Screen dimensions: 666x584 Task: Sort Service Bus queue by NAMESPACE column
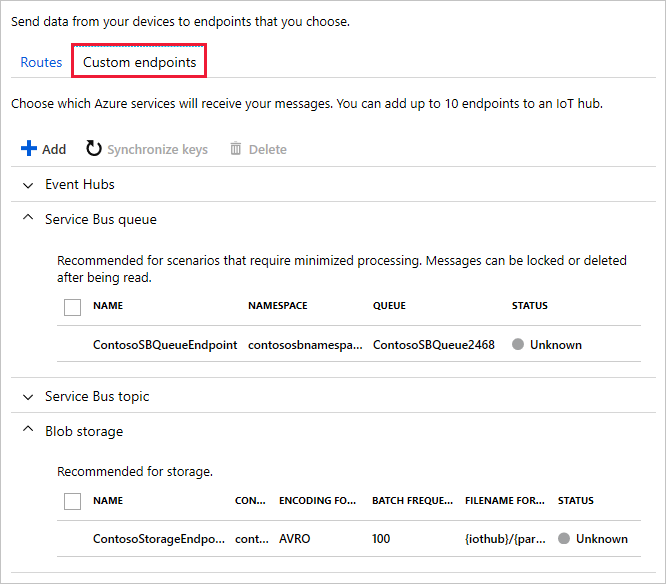click(277, 306)
